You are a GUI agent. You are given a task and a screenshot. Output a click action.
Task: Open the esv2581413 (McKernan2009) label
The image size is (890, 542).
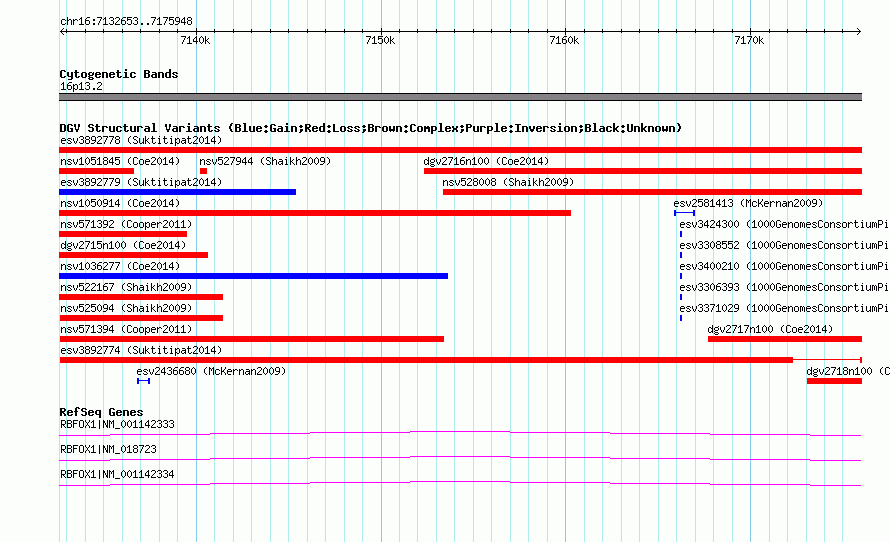coord(748,203)
